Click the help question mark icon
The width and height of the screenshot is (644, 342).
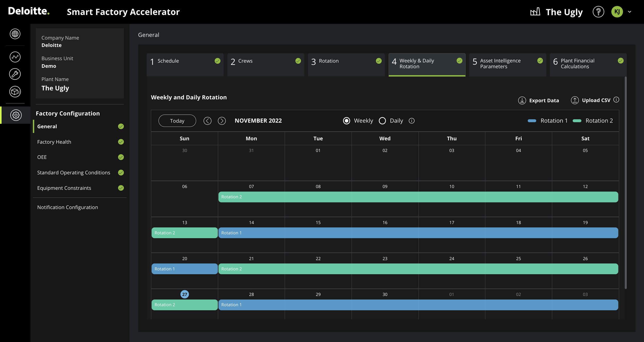point(598,12)
